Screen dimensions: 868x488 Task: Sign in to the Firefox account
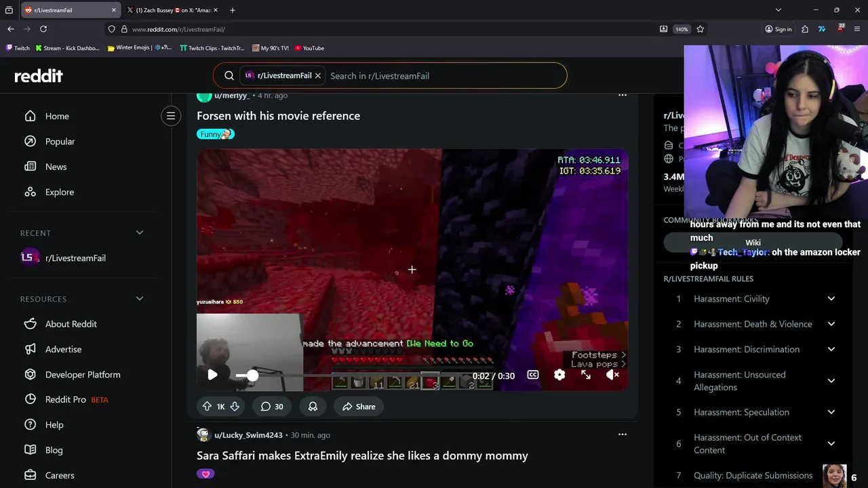778,29
